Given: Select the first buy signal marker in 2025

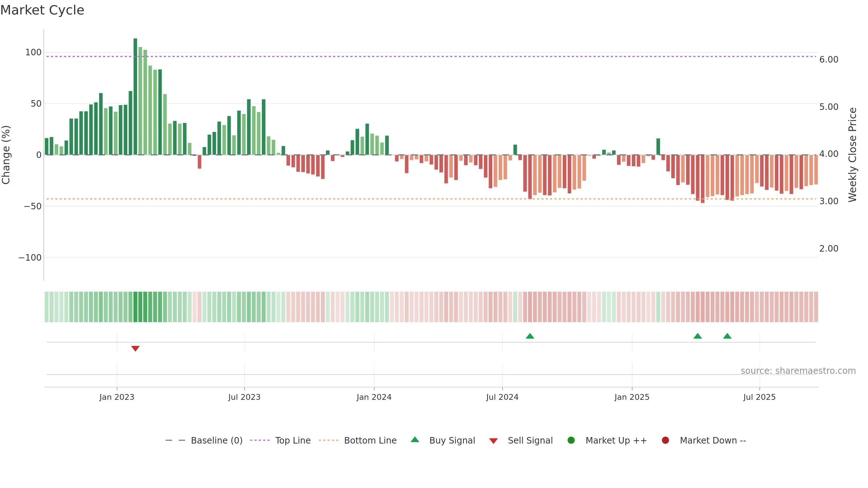Looking at the screenshot, I should click(x=698, y=336).
